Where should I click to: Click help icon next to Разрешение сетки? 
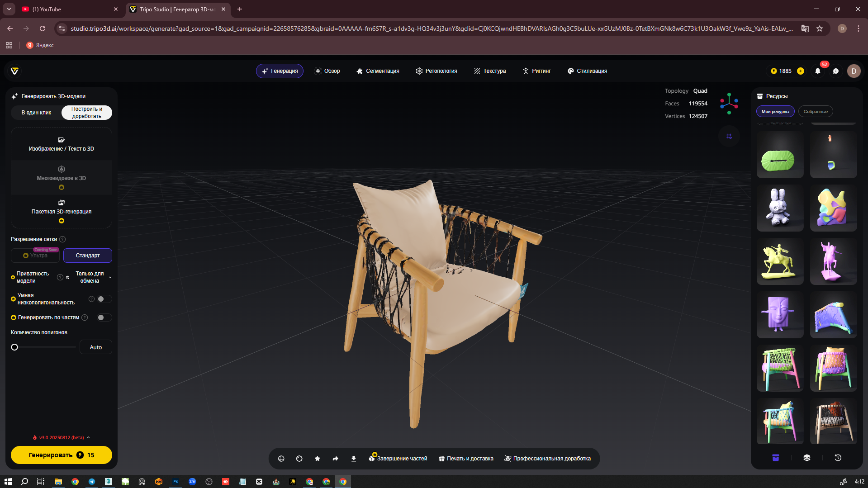click(x=63, y=239)
